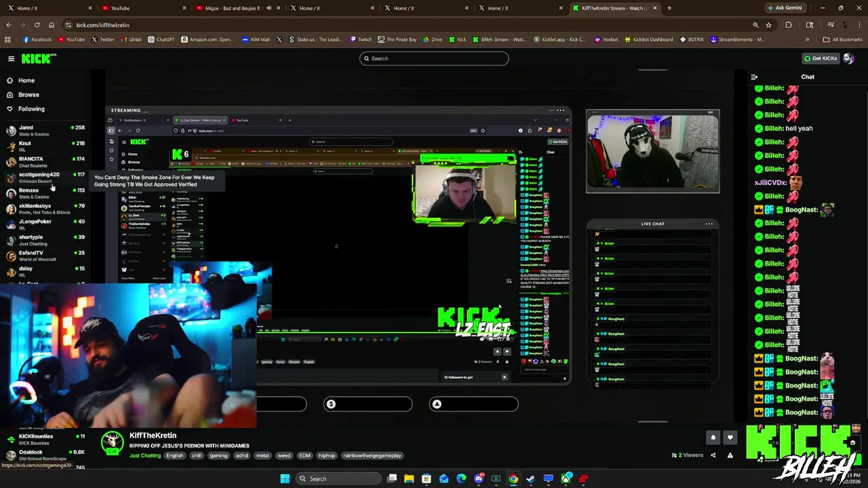This screenshot has height=488, width=868.
Task: Select BIANCITA in the following list
Action: click(x=45, y=161)
